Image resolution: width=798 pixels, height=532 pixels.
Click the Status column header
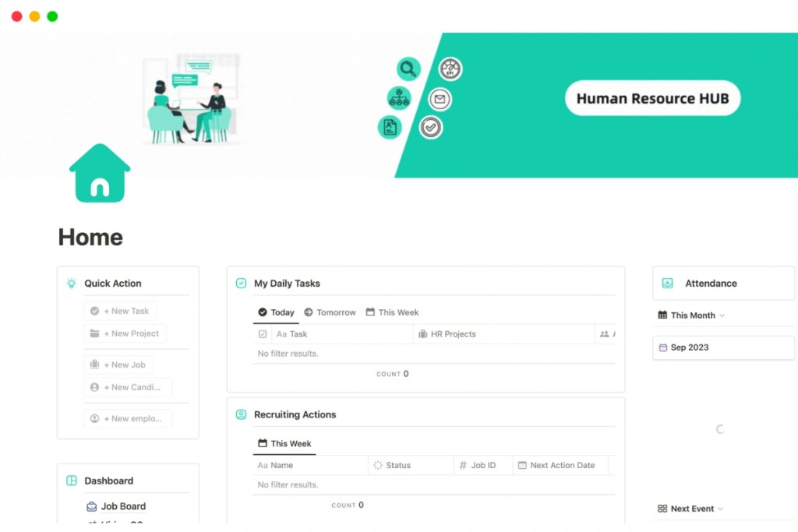click(x=411, y=465)
